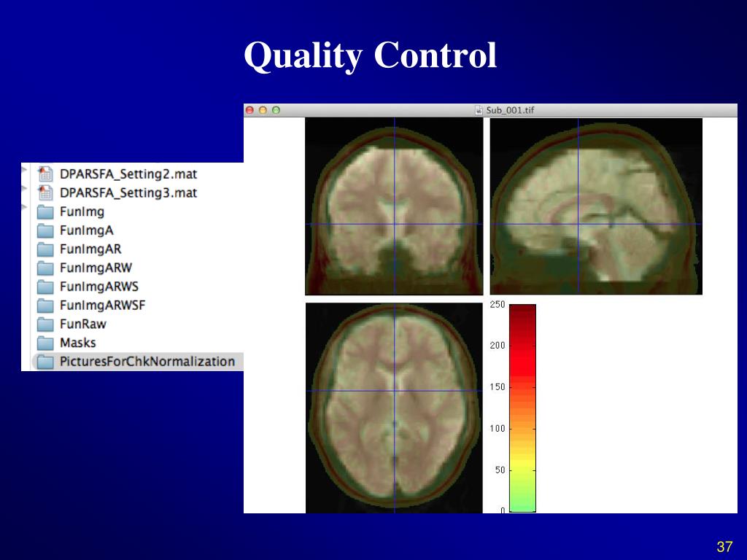Click the Sub_001.tif document icon in title bar
This screenshot has width=747, height=560.
click(x=479, y=110)
